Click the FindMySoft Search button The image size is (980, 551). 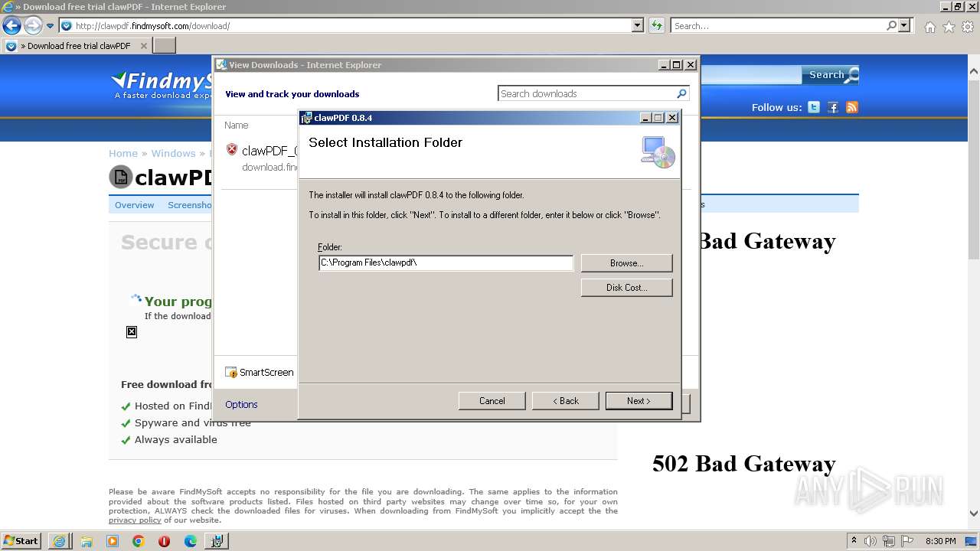(x=830, y=74)
